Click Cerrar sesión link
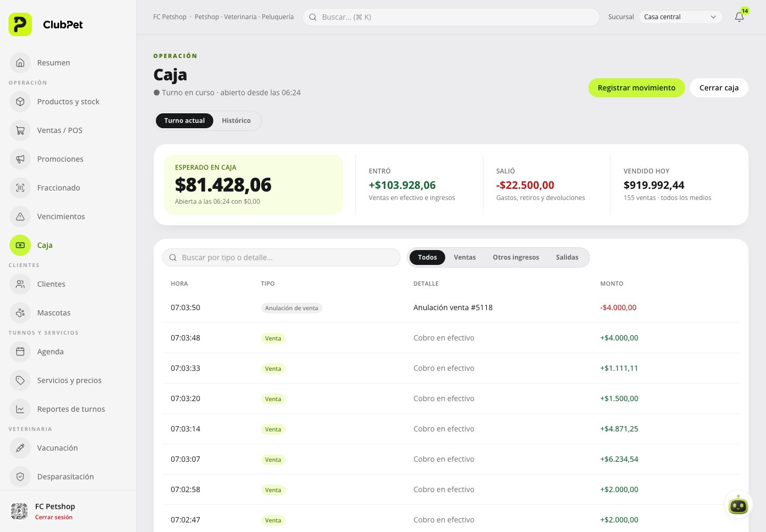This screenshot has height=532, width=766. tap(54, 517)
